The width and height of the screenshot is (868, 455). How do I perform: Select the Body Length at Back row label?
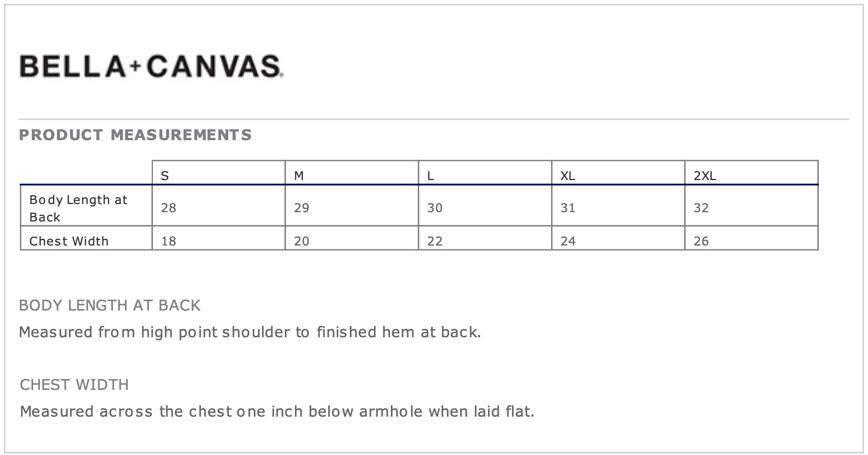[78, 208]
